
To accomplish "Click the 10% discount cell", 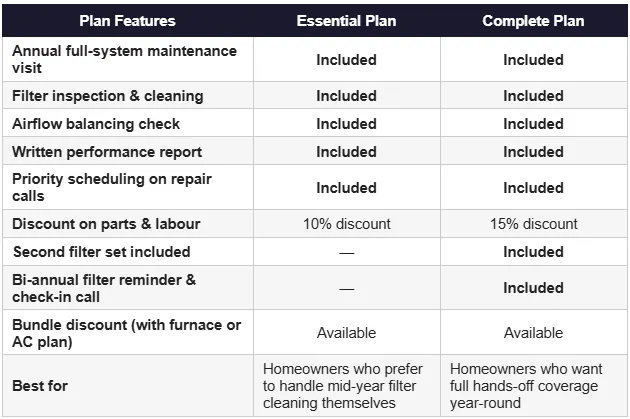I will 347,224.
